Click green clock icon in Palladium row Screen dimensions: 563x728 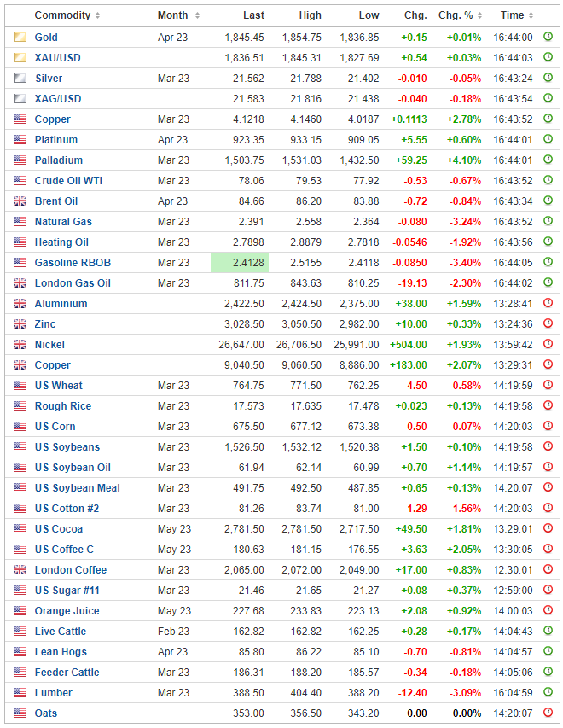click(548, 160)
